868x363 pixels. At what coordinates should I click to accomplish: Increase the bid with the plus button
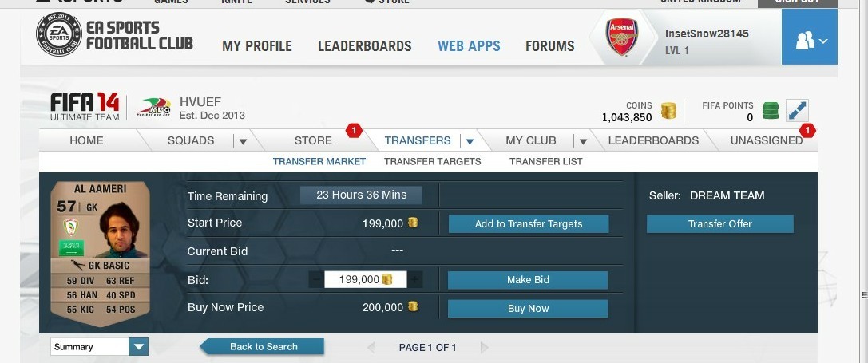[414, 279]
